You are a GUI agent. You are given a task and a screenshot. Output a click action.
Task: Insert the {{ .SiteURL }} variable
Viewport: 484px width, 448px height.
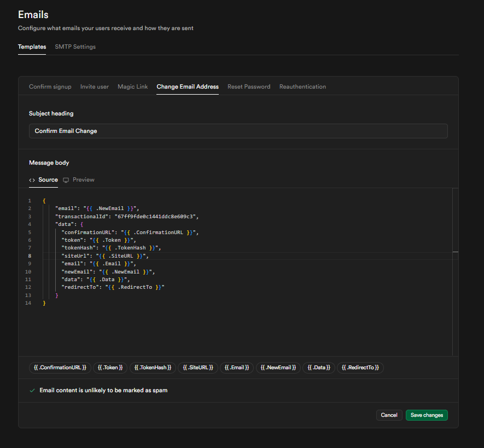pyautogui.click(x=197, y=368)
